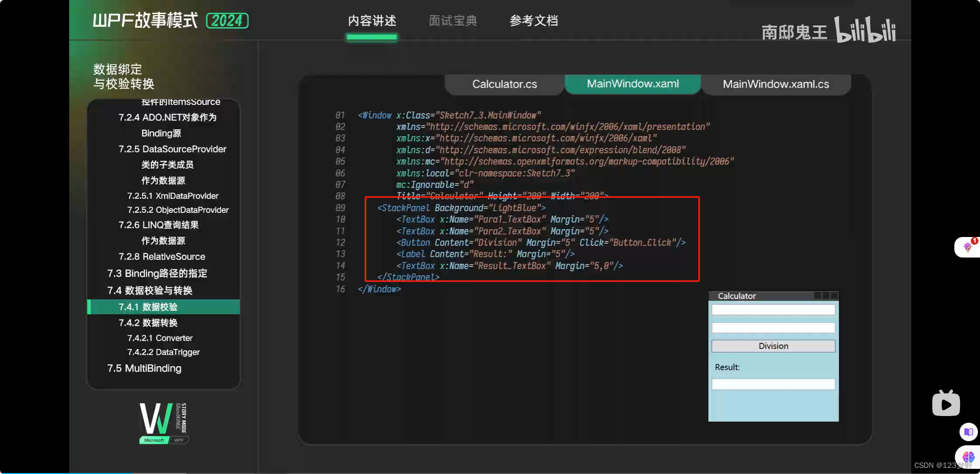This screenshot has height=474, width=980.
Task: Click closing </Window> tag on line 16
Action: pyautogui.click(x=379, y=289)
